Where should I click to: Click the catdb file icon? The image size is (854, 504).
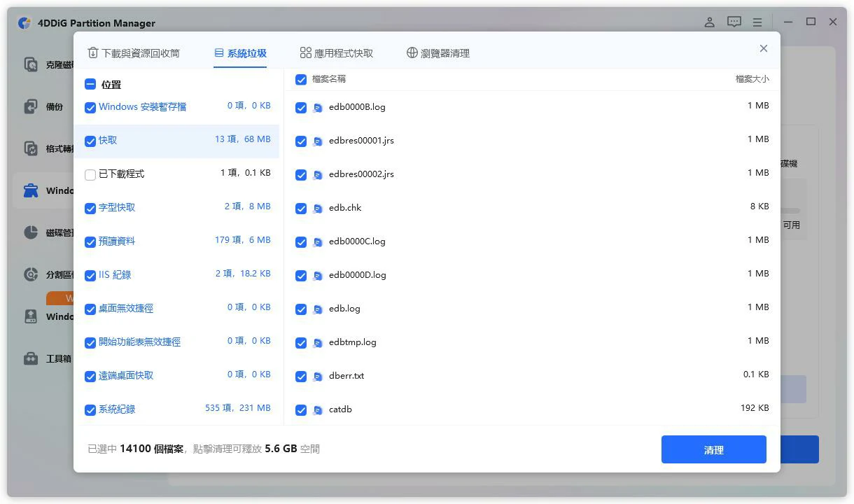tap(318, 410)
